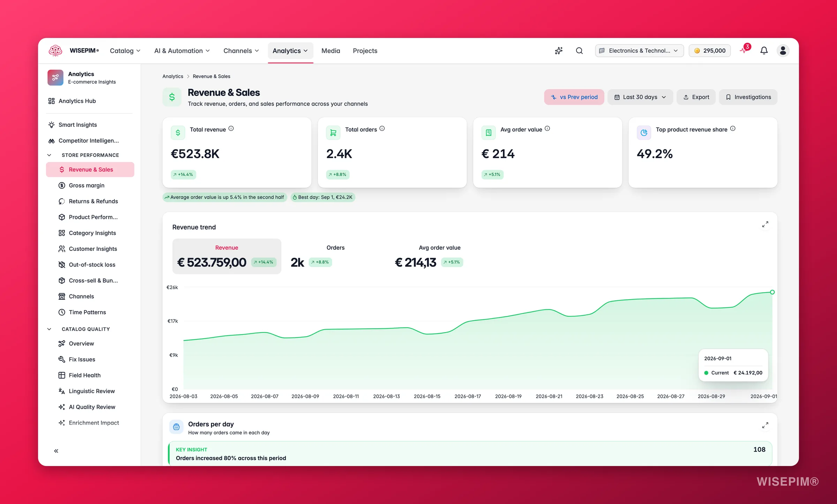
Task: Click the Analytics breadcrumb link
Action: click(x=173, y=76)
